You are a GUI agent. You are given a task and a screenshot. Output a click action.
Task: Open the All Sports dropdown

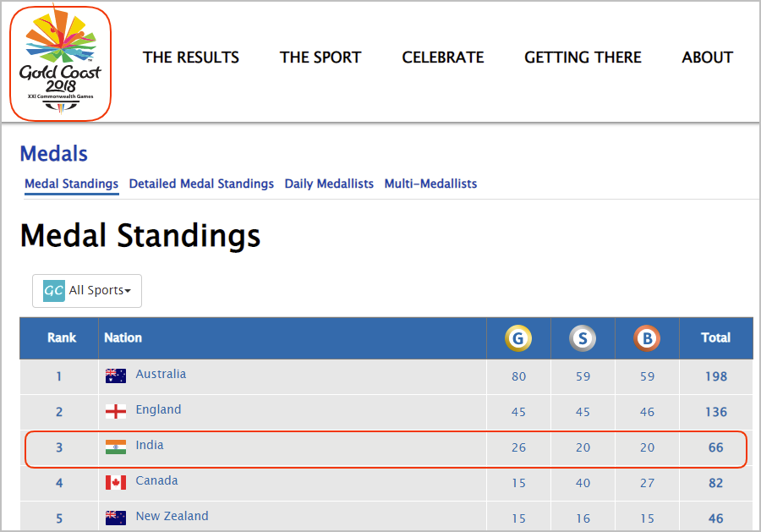[87, 291]
